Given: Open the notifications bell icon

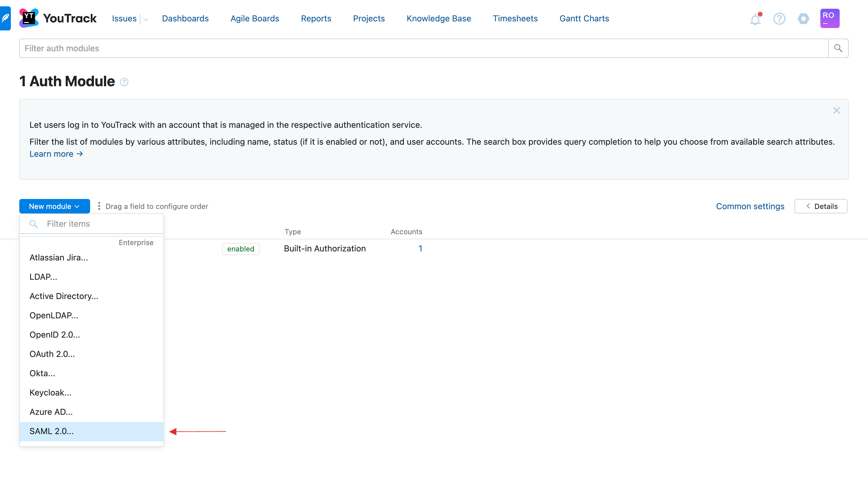Looking at the screenshot, I should tap(756, 18).
